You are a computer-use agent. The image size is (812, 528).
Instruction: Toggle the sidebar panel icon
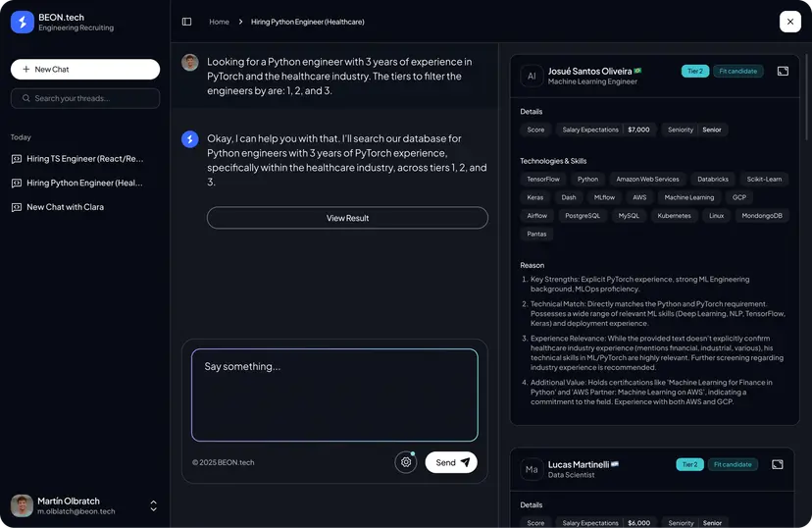(187, 22)
